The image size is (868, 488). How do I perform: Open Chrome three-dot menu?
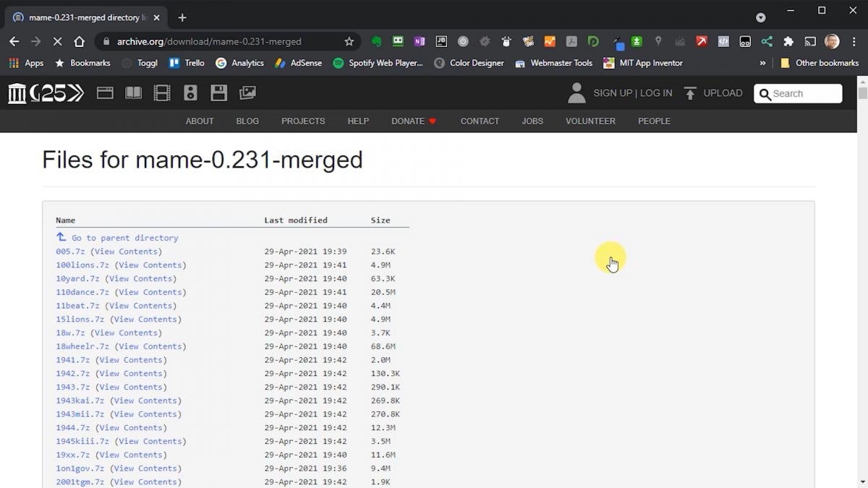point(854,42)
